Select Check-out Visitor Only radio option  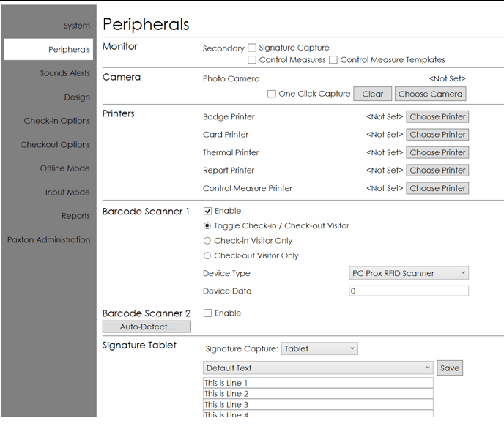[207, 255]
